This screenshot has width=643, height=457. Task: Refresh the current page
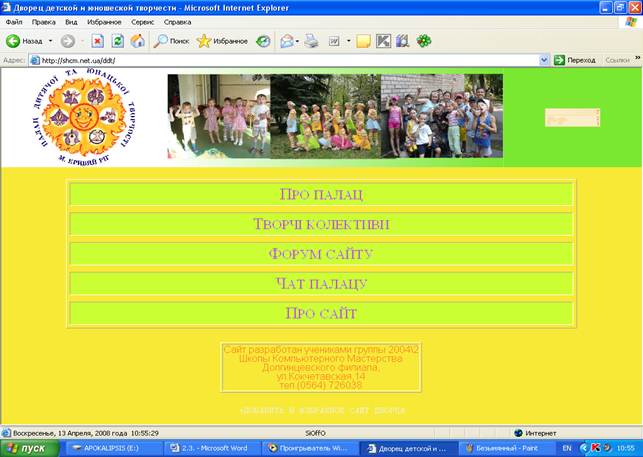click(117, 41)
